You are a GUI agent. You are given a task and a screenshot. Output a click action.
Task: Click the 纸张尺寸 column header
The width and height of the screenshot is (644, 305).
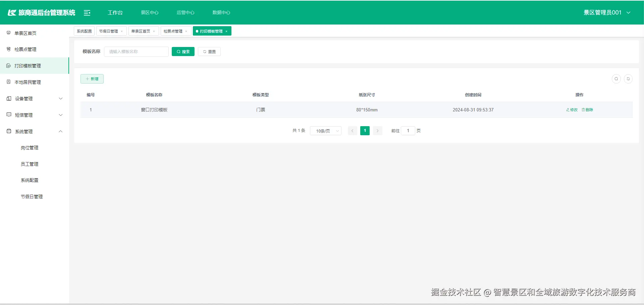click(367, 95)
